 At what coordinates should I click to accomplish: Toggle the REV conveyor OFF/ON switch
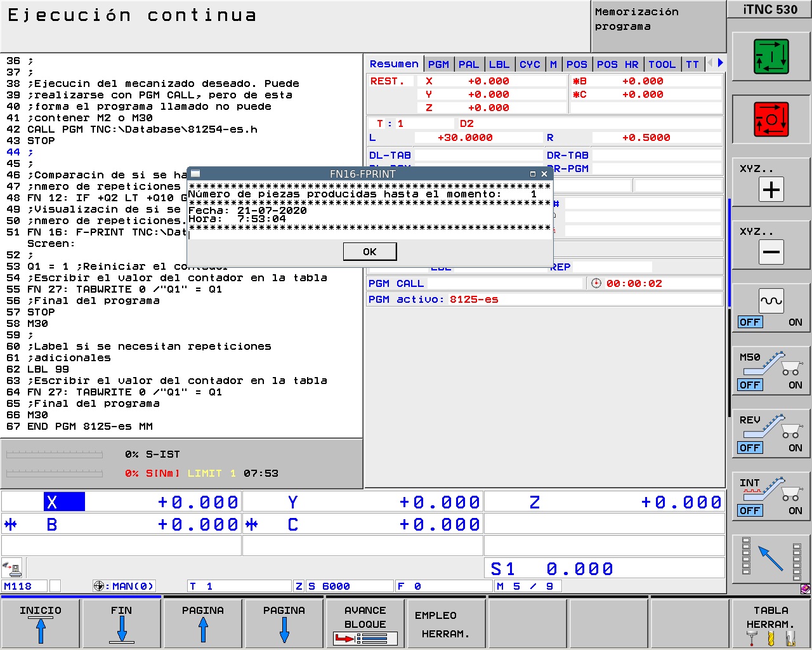point(771,448)
